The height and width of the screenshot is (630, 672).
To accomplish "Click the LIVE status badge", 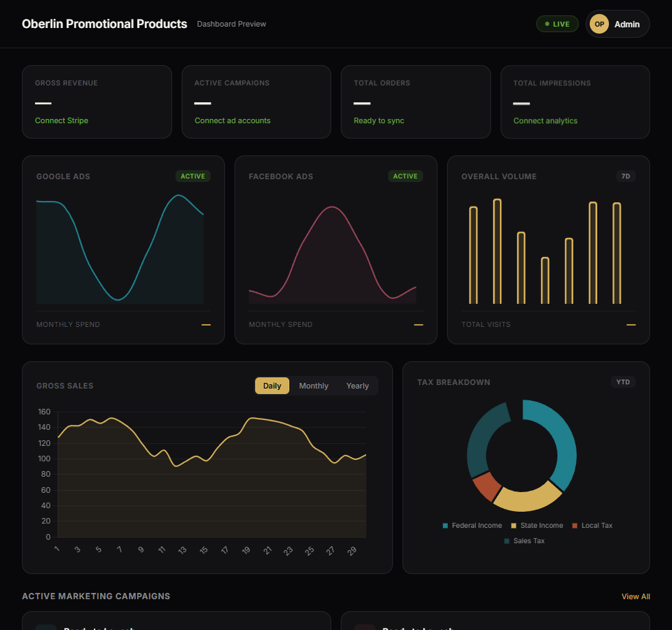I will point(557,24).
